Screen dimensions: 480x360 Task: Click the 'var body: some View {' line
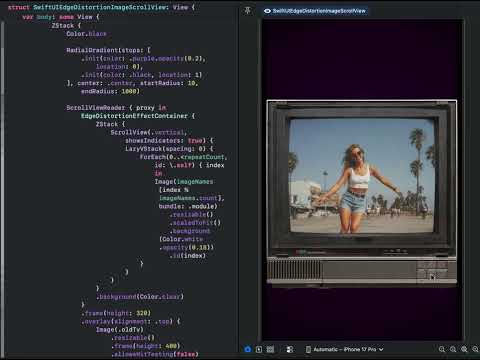point(61,17)
